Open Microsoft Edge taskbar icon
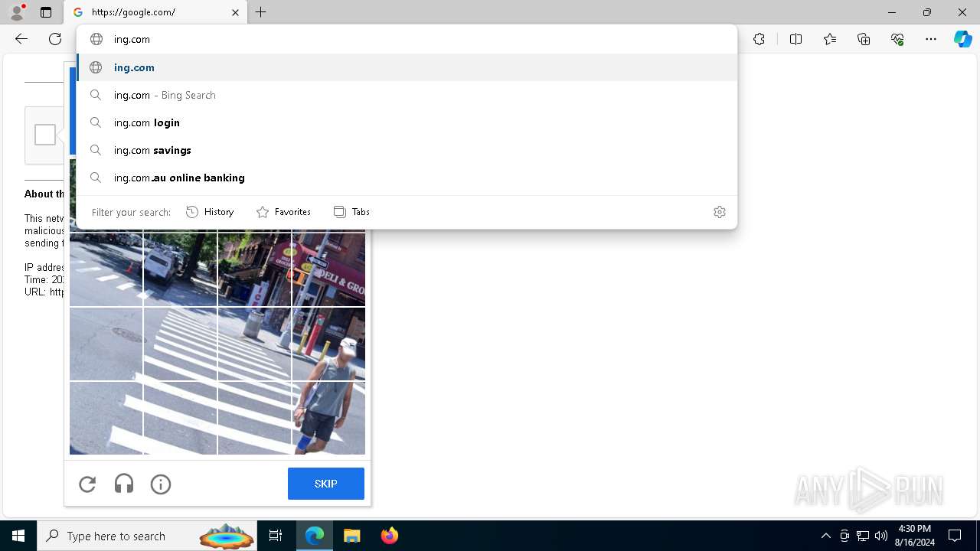The height and width of the screenshot is (551, 980). pos(315,536)
